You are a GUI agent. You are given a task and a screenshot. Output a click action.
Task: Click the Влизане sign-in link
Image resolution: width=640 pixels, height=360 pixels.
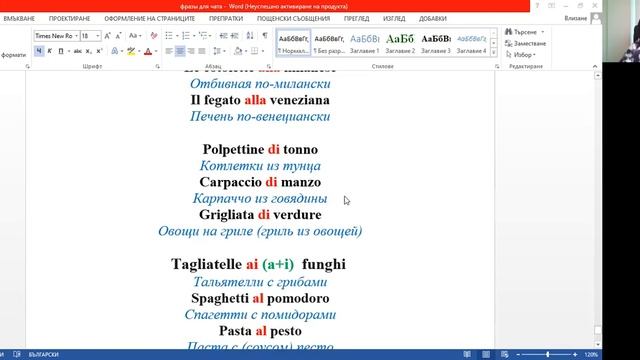(576, 18)
